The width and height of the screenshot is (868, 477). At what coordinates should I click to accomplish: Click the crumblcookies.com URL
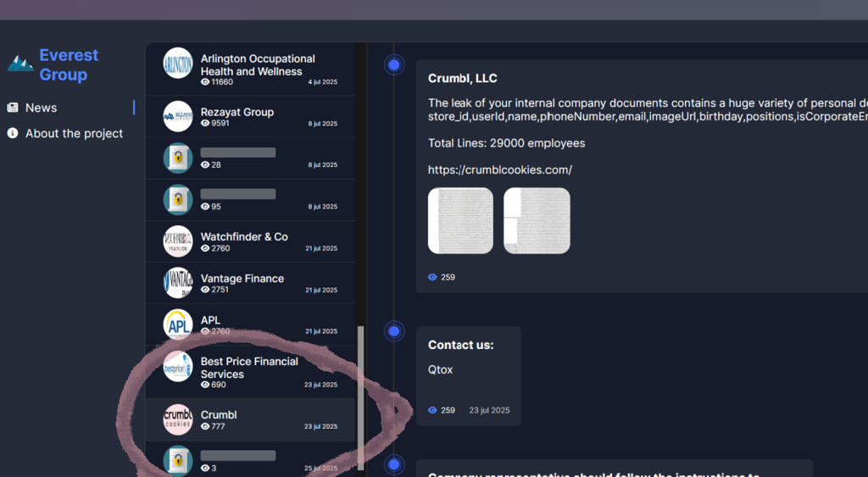pos(500,170)
